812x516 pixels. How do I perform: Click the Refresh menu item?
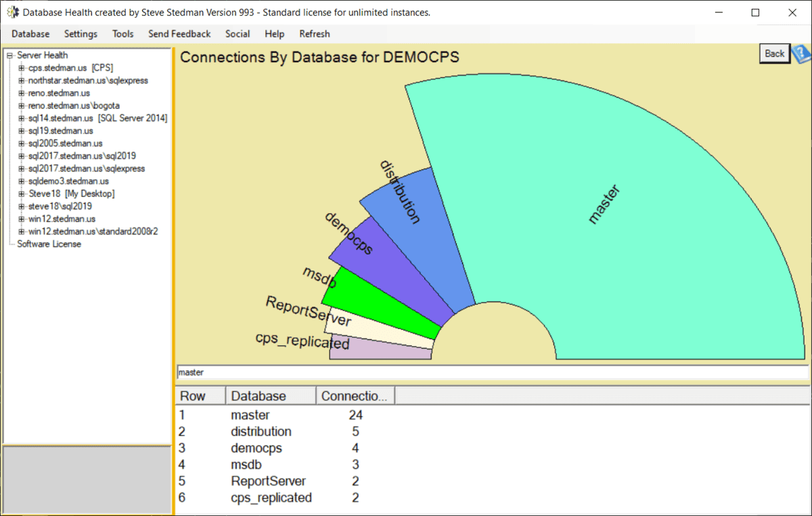click(314, 34)
